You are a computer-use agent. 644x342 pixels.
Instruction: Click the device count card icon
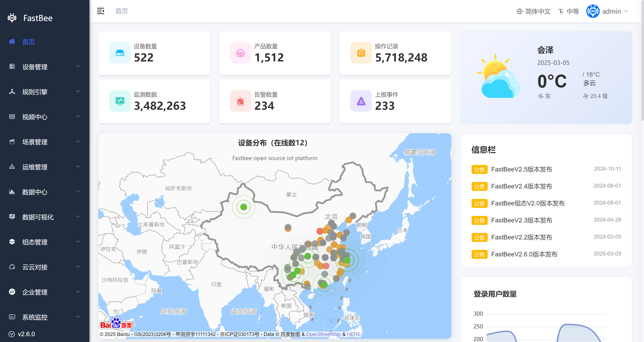[x=120, y=53]
